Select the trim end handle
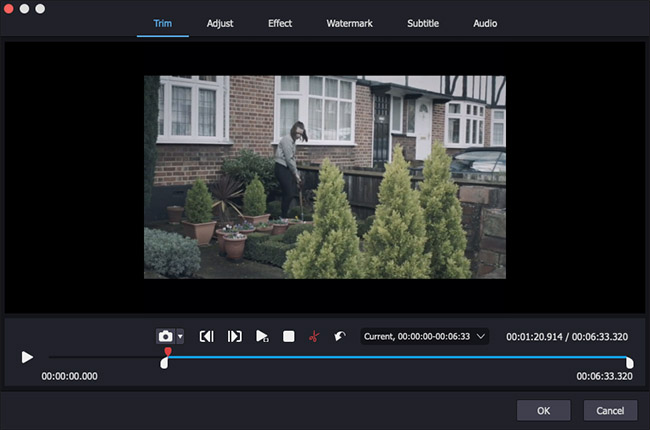 pos(630,363)
